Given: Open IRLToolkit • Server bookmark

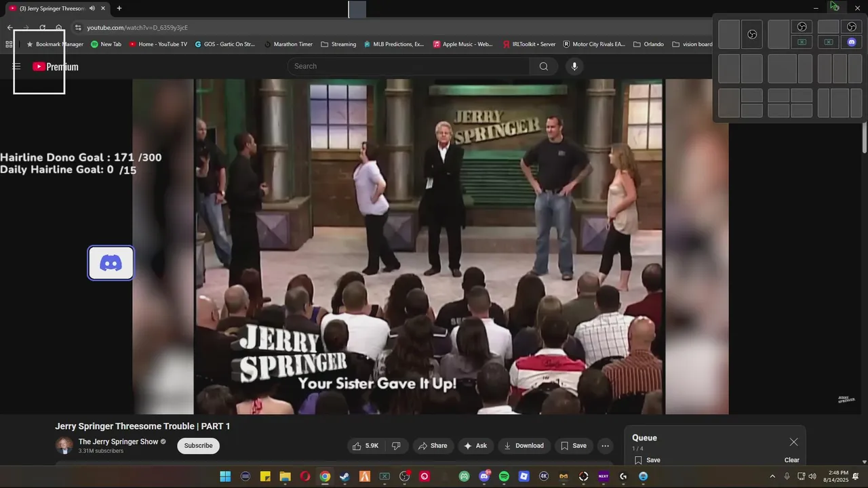Looking at the screenshot, I should (x=529, y=44).
